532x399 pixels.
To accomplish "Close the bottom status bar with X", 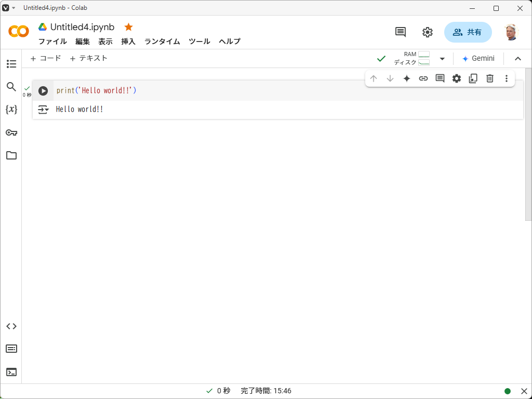I will pyautogui.click(x=524, y=391).
